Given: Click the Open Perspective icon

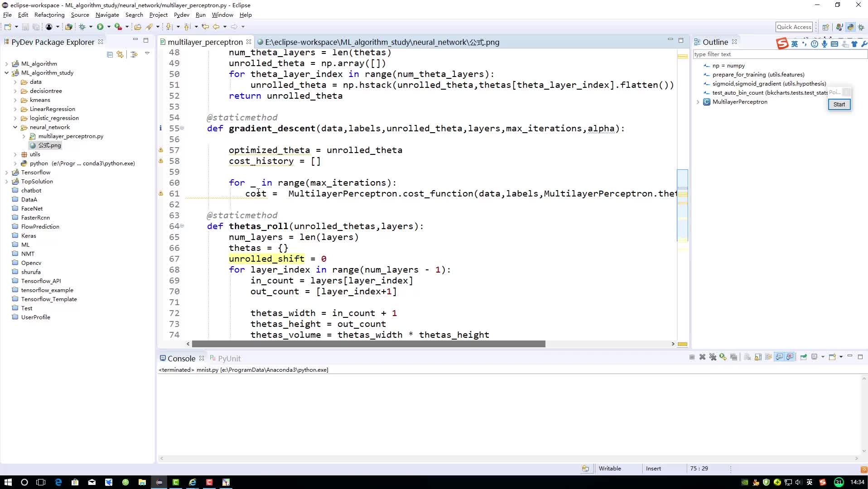Looking at the screenshot, I should (825, 27).
